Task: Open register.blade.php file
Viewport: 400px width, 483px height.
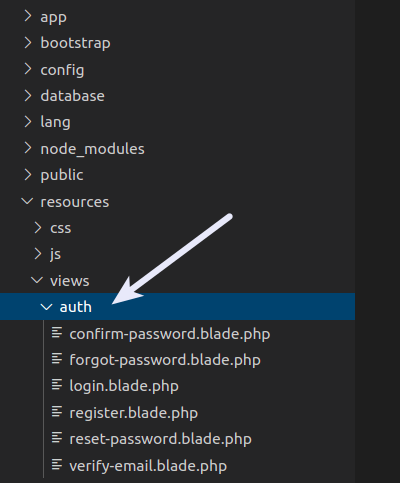Action: coord(177,412)
